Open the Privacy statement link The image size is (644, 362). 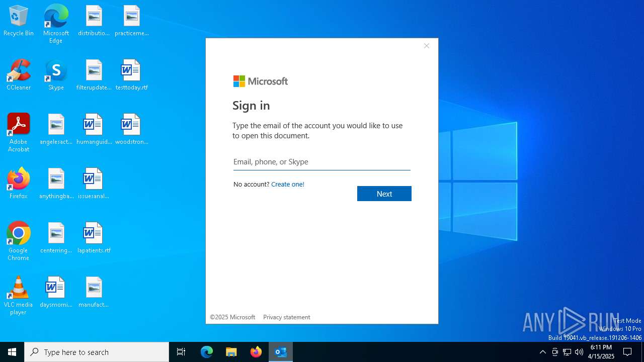point(287,317)
